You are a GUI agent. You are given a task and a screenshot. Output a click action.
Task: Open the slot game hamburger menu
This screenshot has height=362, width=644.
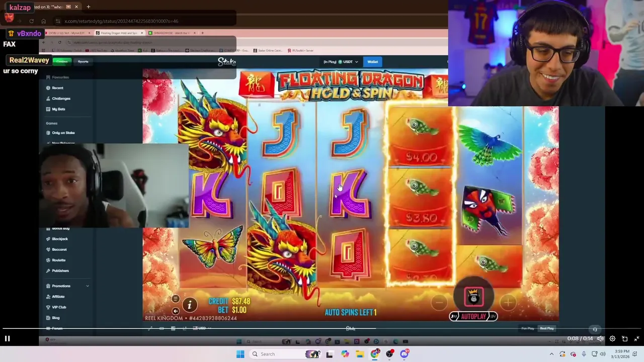[x=176, y=299]
